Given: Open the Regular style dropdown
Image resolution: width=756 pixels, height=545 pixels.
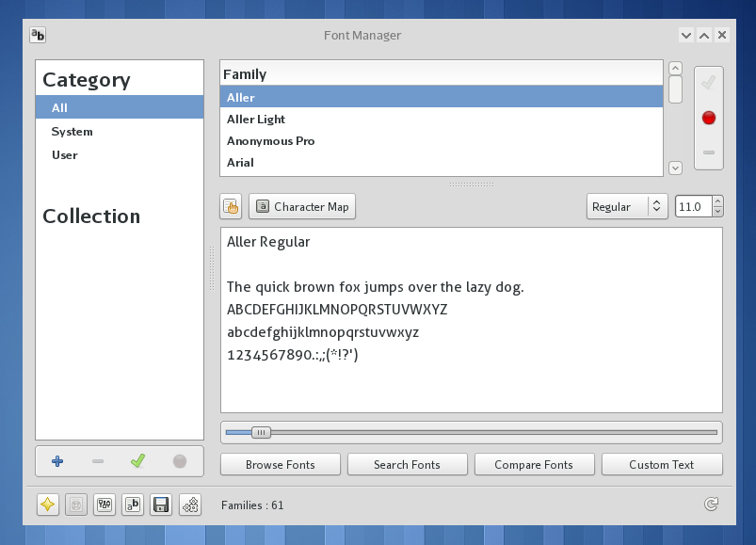Looking at the screenshot, I should coord(627,207).
